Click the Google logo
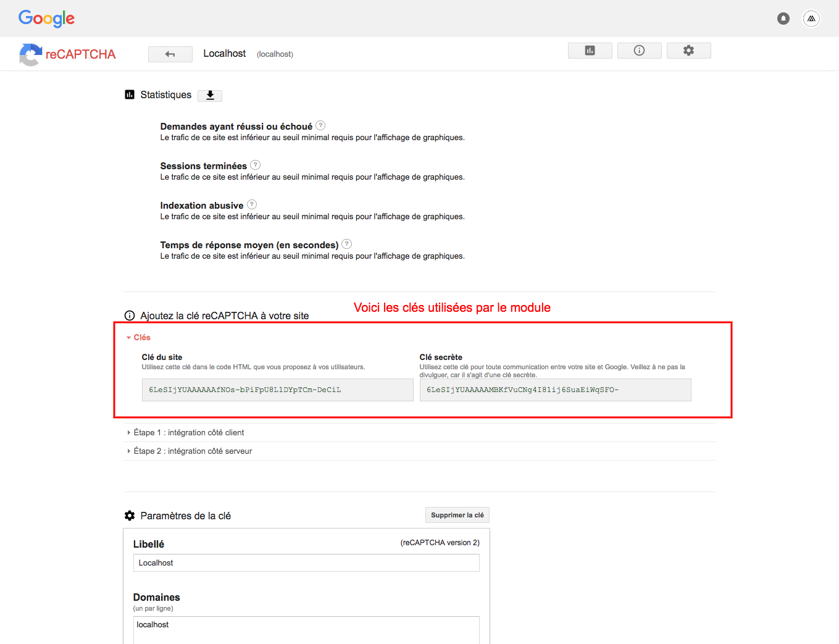The height and width of the screenshot is (644, 839). tap(46, 19)
